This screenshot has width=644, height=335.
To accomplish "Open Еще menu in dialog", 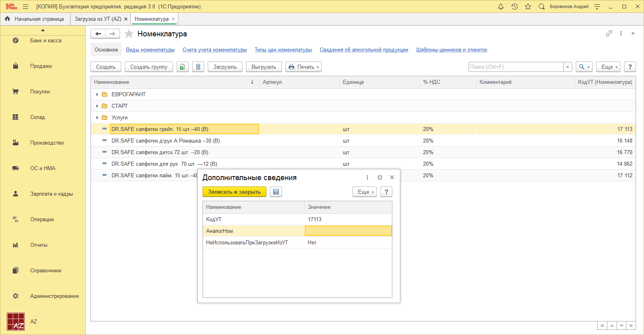I will coord(364,192).
